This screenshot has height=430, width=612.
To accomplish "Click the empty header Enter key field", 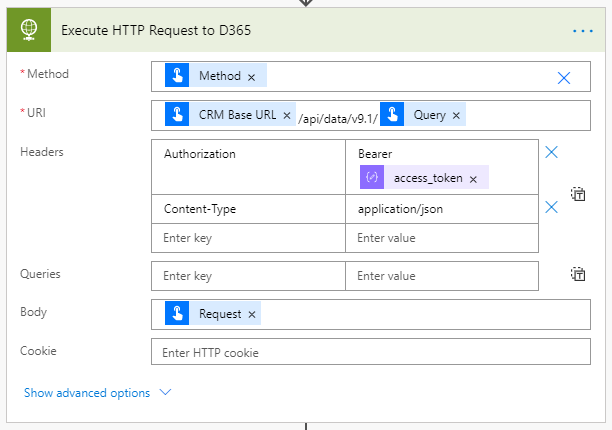I will click(248, 238).
